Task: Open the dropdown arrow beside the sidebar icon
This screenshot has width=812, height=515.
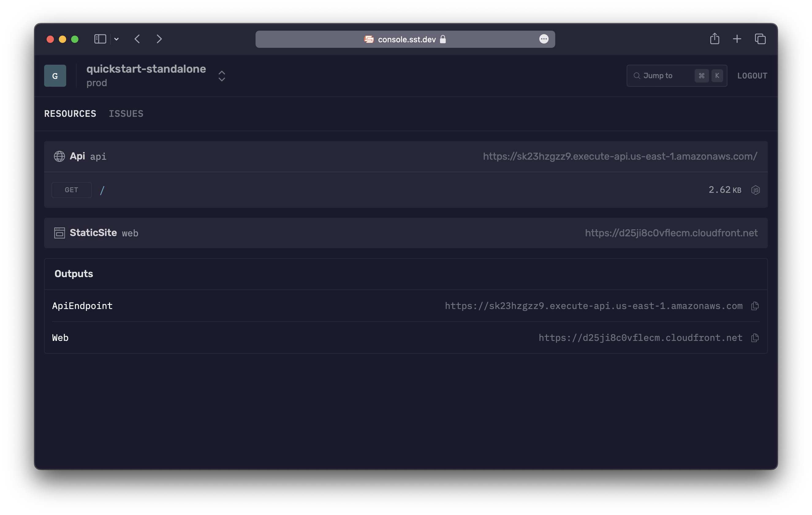Action: tap(116, 39)
